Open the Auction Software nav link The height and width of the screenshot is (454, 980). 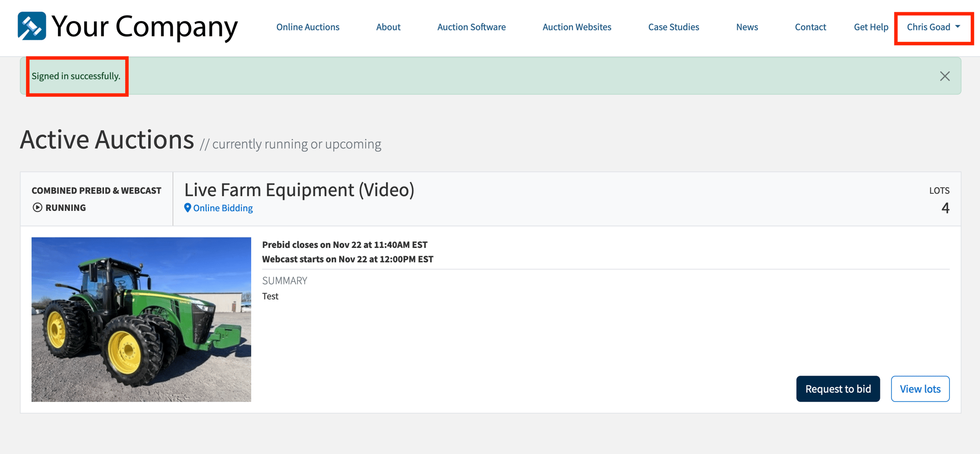coord(471,27)
